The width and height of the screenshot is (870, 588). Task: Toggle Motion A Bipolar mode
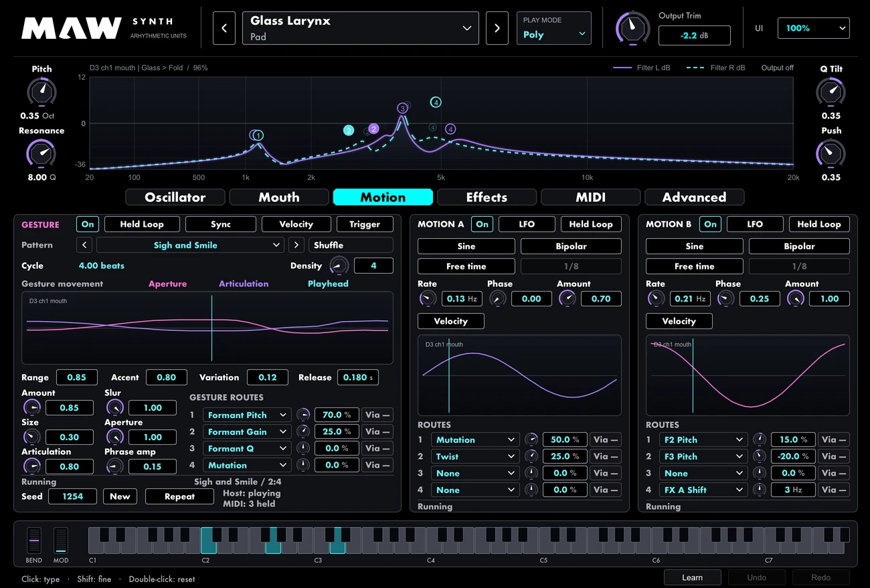(571, 246)
